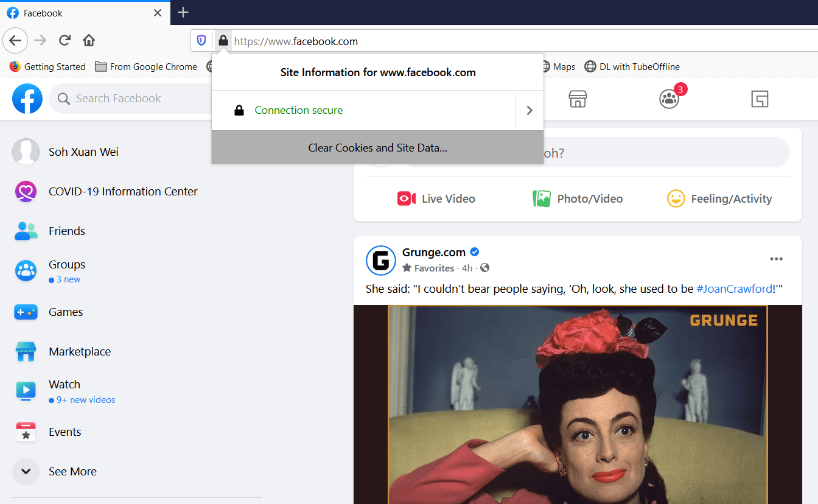Reload the page with the refresh icon

click(65, 41)
